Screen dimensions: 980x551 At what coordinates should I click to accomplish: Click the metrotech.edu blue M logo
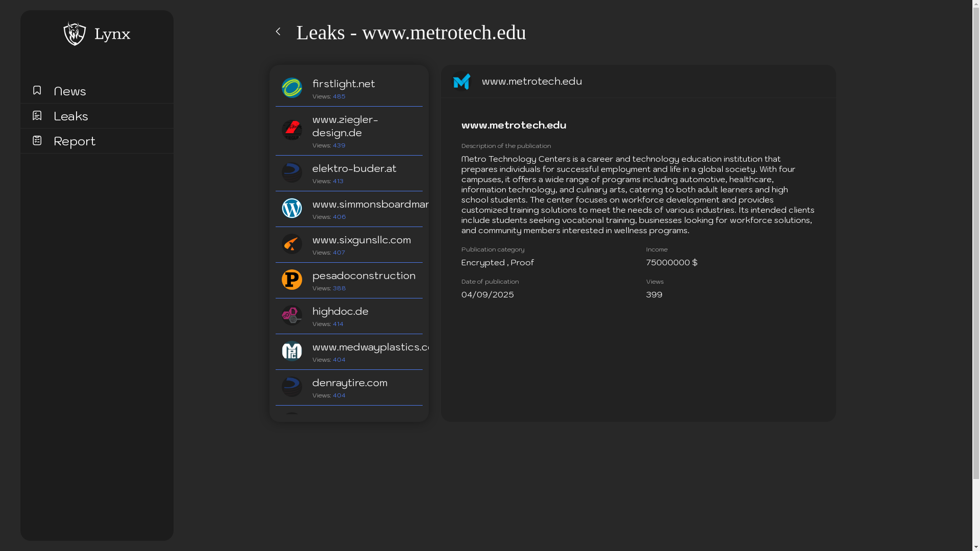pos(462,81)
